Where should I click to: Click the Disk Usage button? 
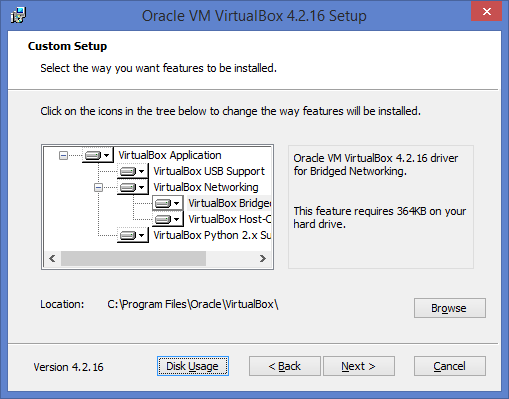pyautogui.click(x=193, y=366)
